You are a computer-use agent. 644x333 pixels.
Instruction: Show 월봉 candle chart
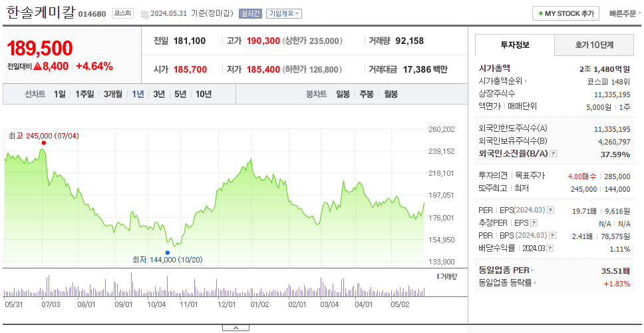[391, 94]
